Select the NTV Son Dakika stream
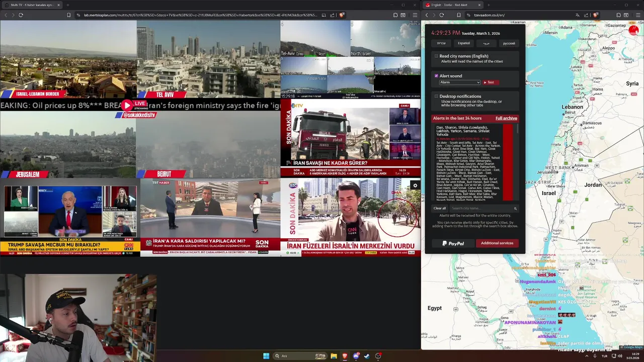644x362 pixels. [x=350, y=138]
